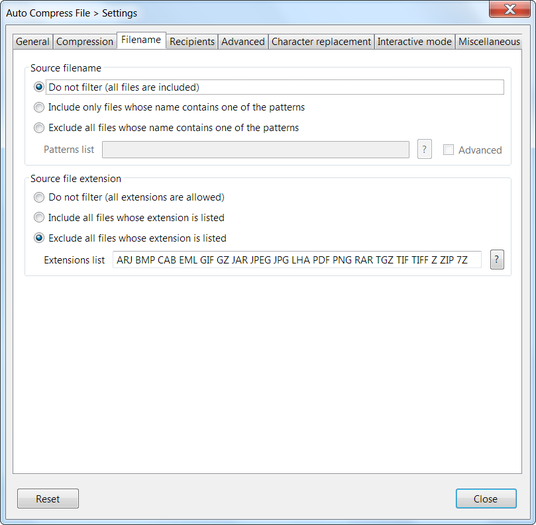
Task: Enable the Advanced checkbox
Action: point(448,150)
